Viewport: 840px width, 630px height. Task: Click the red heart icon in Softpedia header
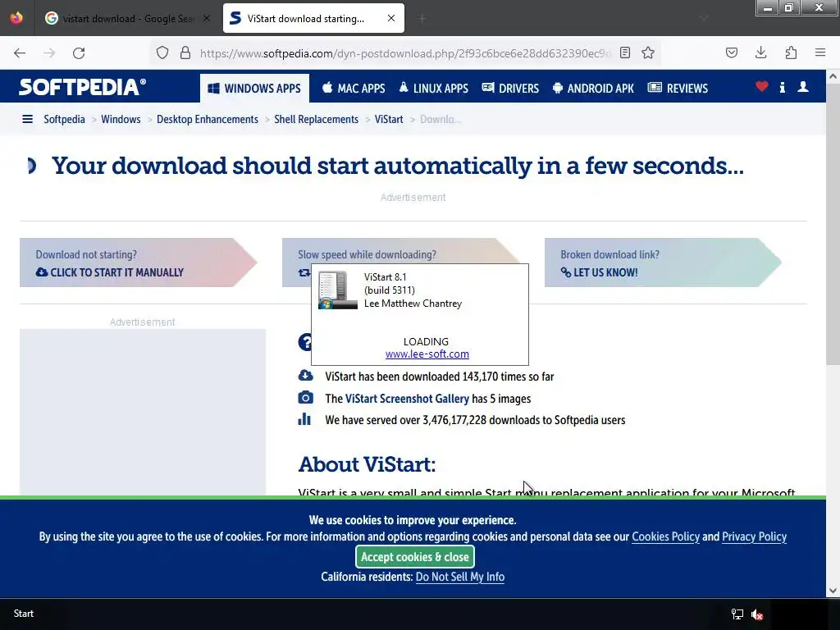762,87
